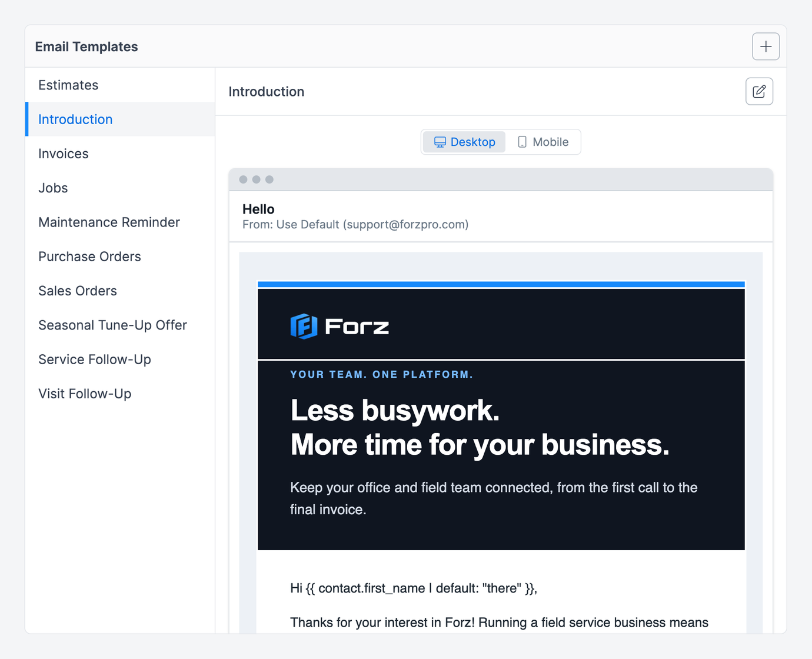Open the Invoices template
Image resolution: width=812 pixels, height=659 pixels.
point(120,154)
